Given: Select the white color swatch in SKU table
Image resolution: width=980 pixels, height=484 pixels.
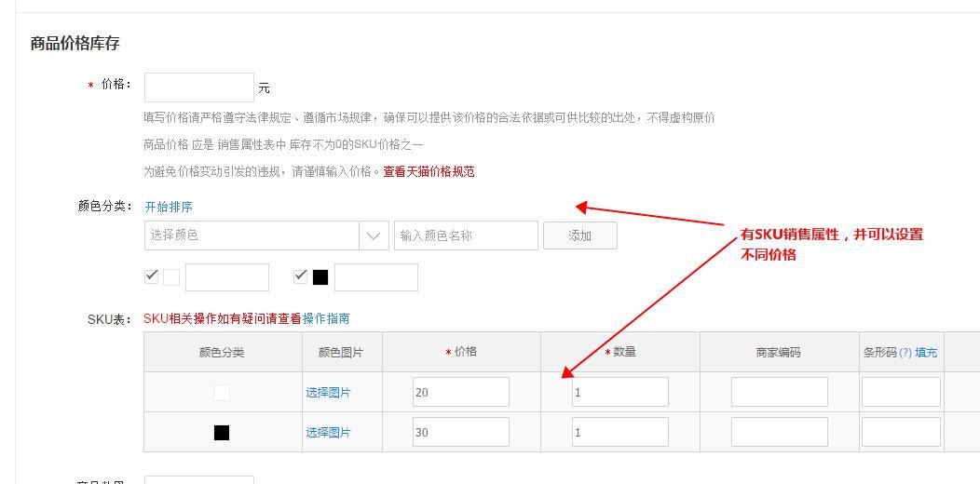Looking at the screenshot, I should pyautogui.click(x=222, y=393).
